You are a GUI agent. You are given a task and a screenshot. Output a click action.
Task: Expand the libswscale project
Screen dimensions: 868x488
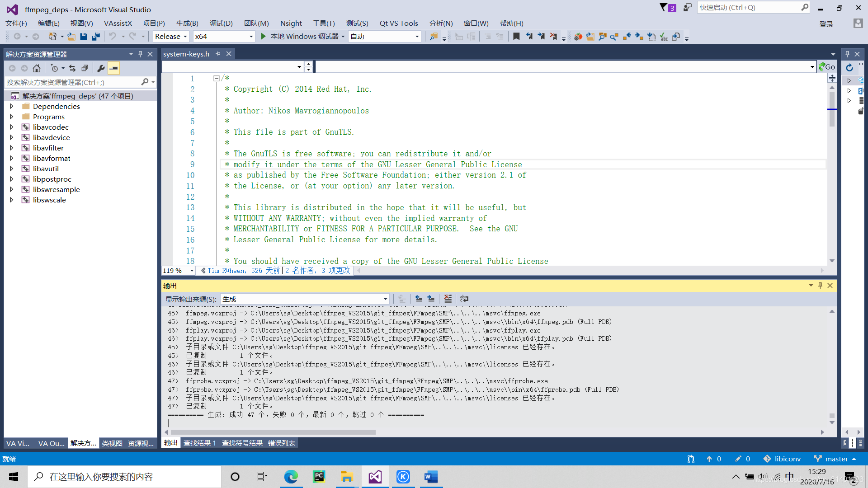[12, 200]
